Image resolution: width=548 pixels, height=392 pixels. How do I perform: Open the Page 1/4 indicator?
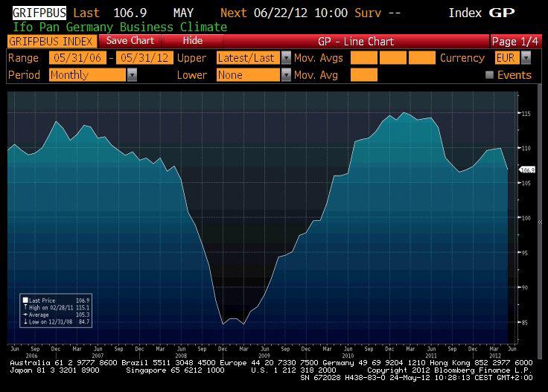point(515,42)
